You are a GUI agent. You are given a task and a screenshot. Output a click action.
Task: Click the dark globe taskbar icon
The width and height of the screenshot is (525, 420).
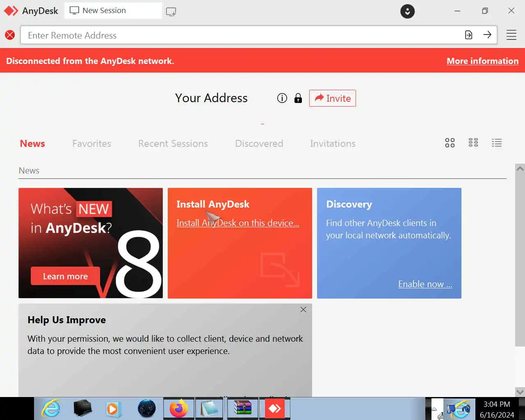pyautogui.click(x=146, y=409)
